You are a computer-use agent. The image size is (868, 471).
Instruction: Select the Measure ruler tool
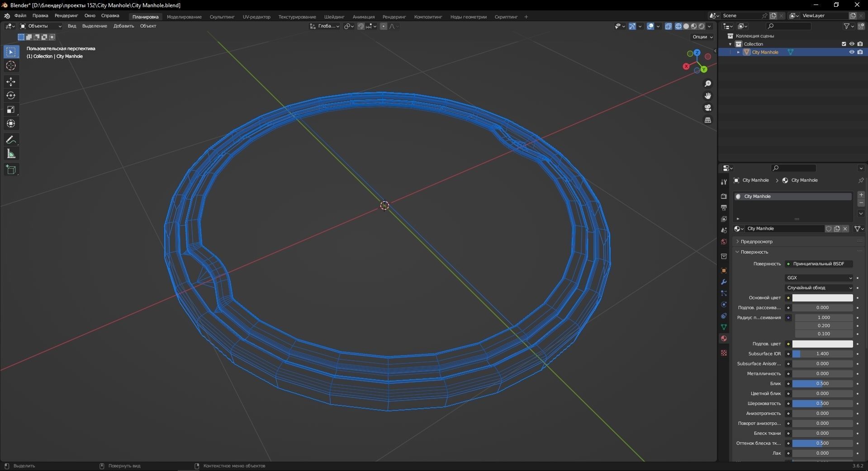11,154
